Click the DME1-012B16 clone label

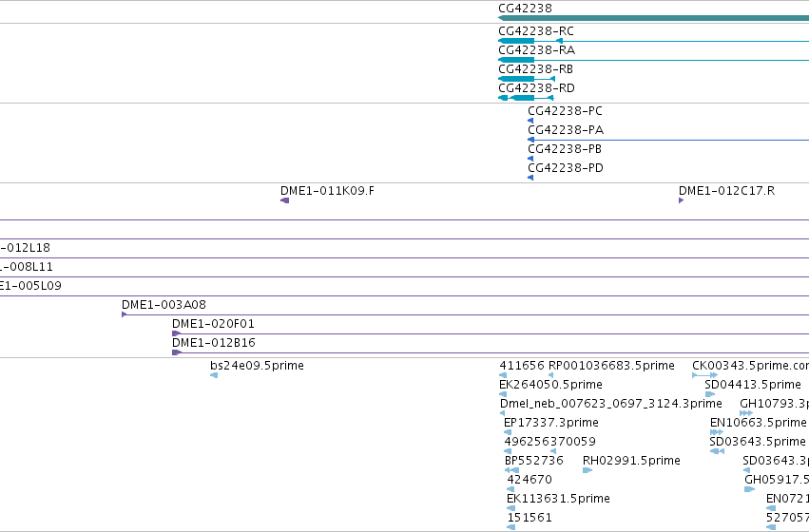(214, 343)
